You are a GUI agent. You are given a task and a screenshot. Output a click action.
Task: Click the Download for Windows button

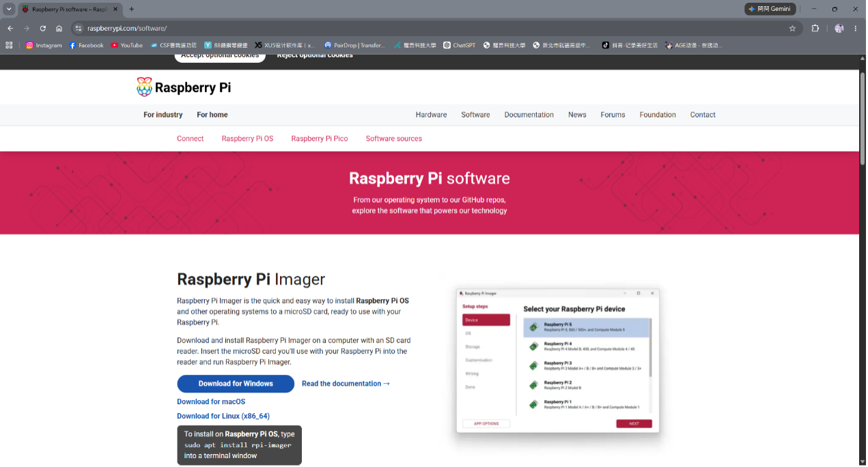coord(236,384)
